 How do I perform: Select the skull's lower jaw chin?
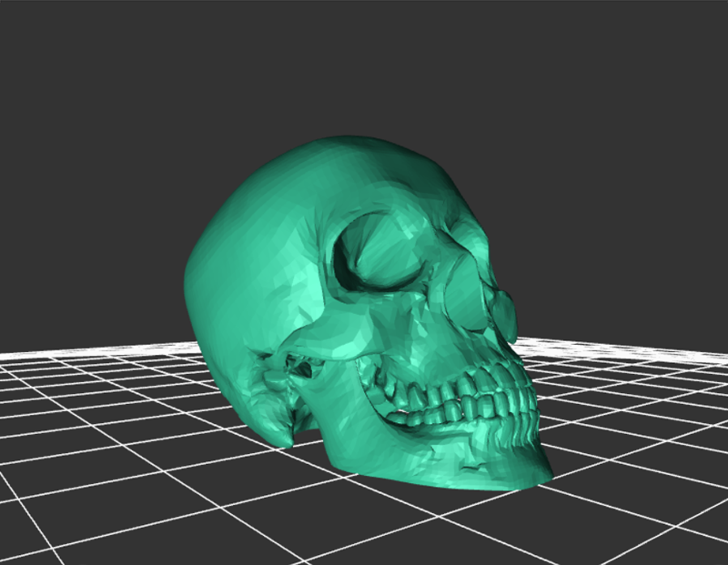[x=510, y=469]
